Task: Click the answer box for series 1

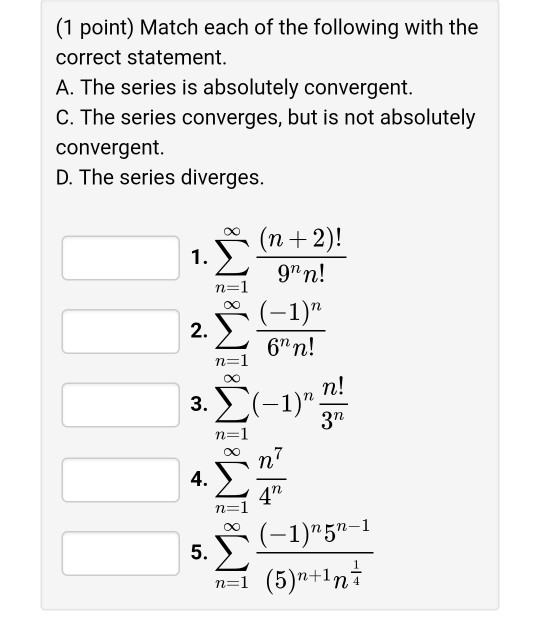Action: (121, 258)
